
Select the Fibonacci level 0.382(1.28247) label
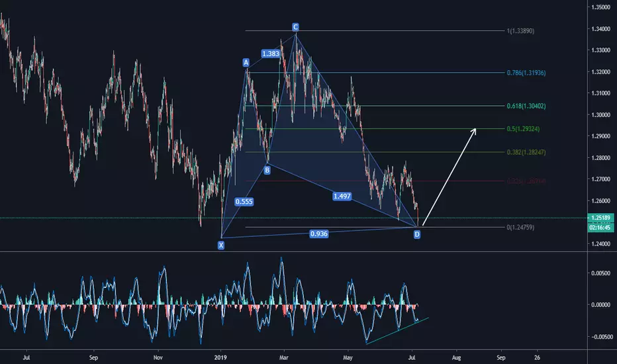pyautogui.click(x=526, y=152)
